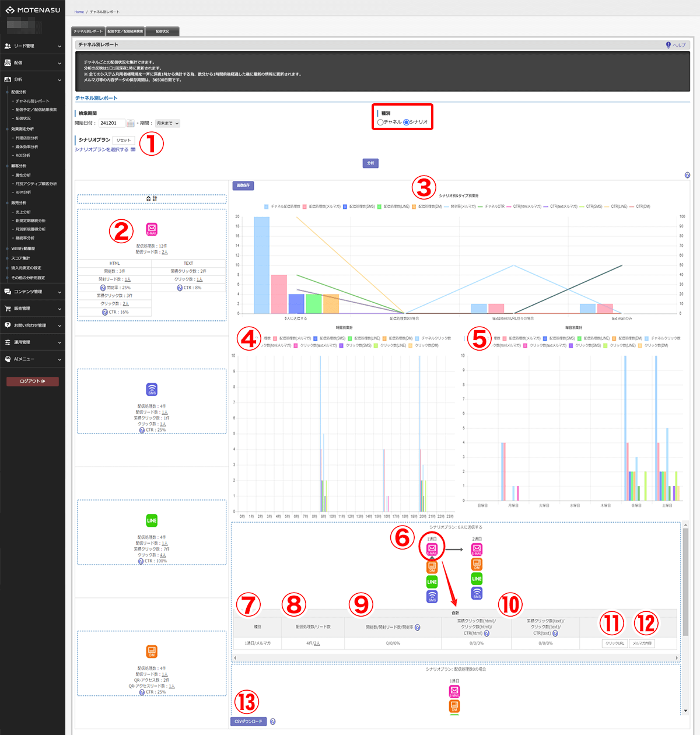Select the チャネル radio button
Screen dimensions: 700x735
point(380,123)
